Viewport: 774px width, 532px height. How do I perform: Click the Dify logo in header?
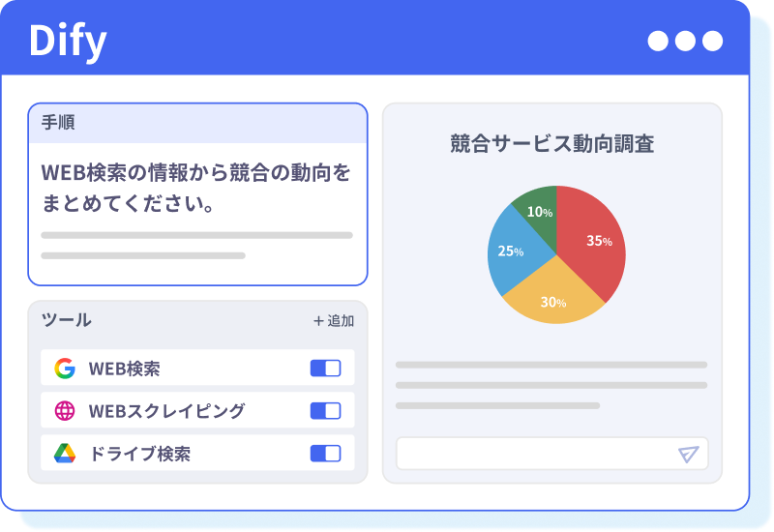(x=68, y=41)
